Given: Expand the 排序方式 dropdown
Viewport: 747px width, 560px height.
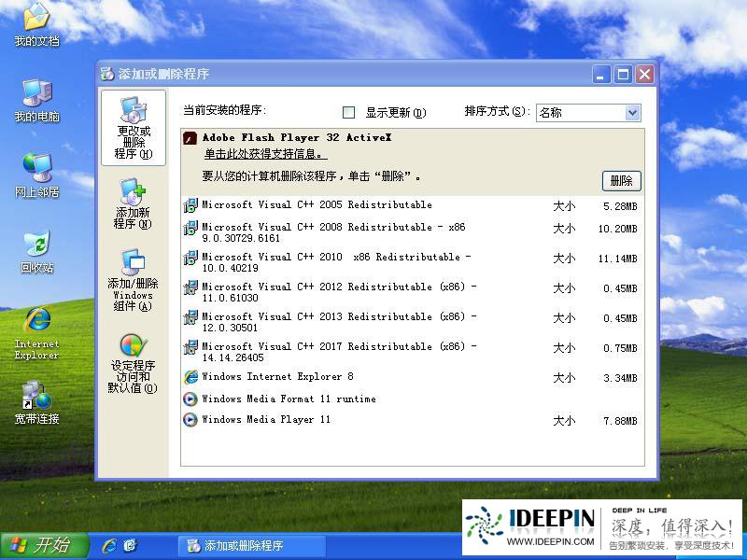Looking at the screenshot, I should (632, 113).
